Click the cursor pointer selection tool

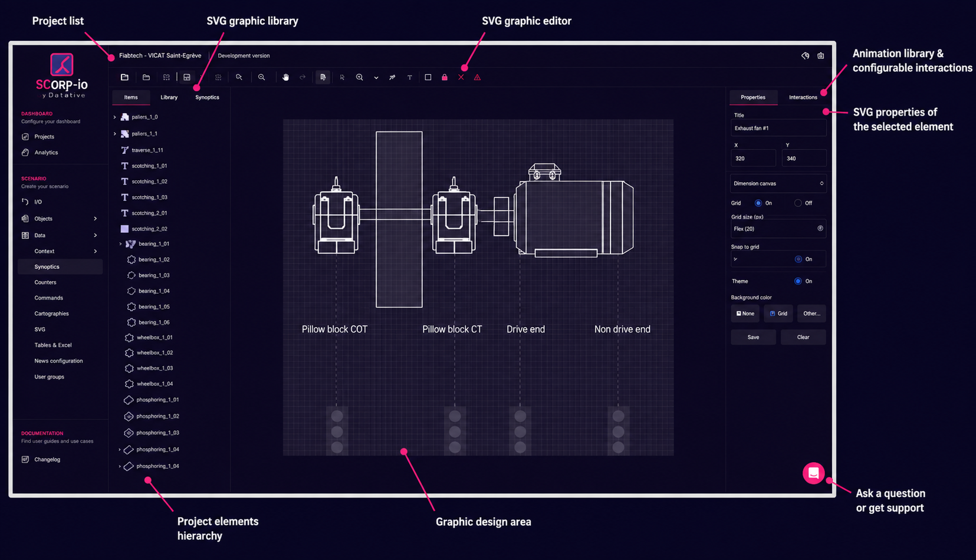(342, 77)
